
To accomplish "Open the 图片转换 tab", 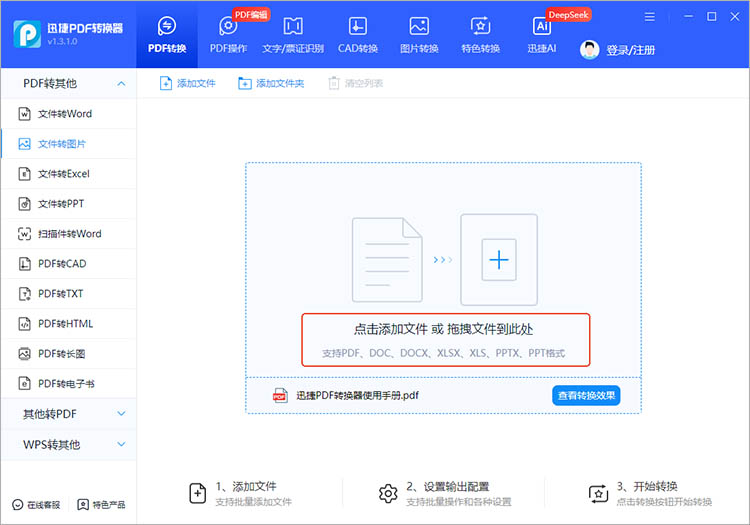I will tap(419, 34).
